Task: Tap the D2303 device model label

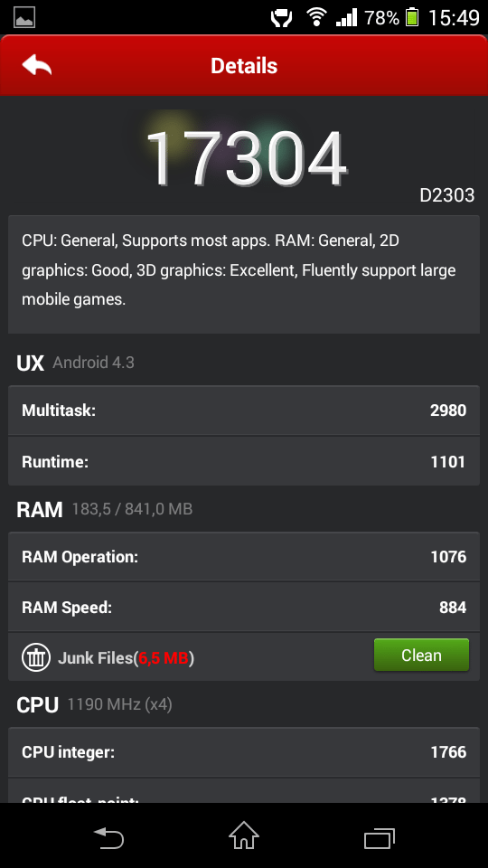Action: 446,195
